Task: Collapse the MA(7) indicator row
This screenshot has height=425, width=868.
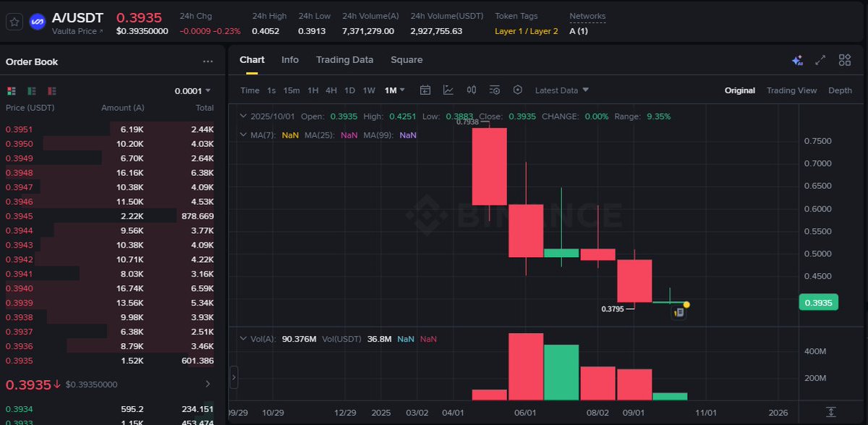Action: pos(243,135)
